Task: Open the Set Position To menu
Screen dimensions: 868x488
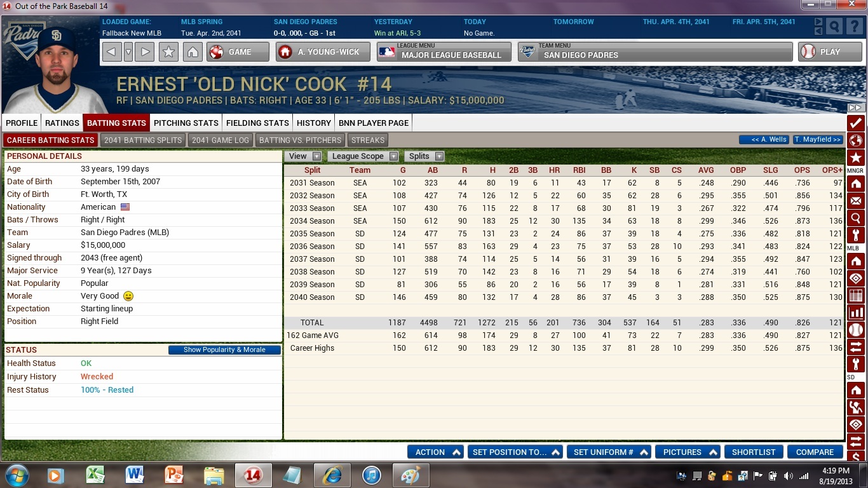Action: pos(515,452)
